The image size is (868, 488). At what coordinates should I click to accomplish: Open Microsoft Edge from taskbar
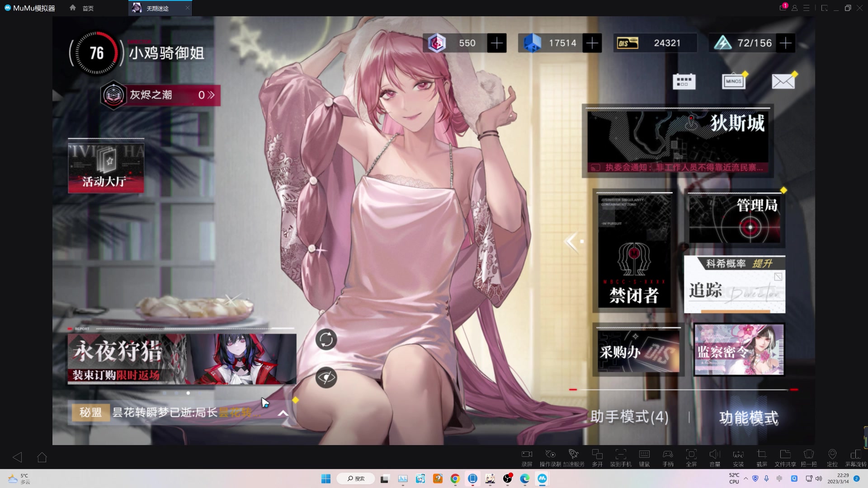[525, 479]
